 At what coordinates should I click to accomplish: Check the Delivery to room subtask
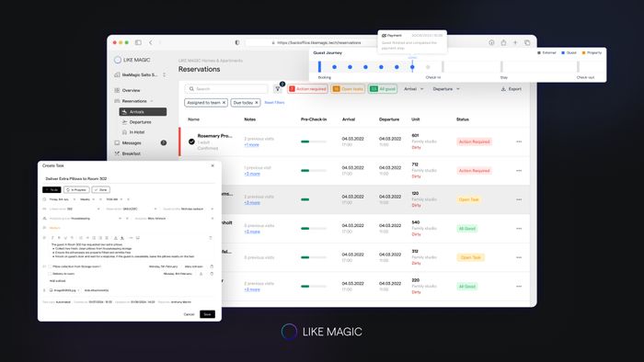click(50, 274)
